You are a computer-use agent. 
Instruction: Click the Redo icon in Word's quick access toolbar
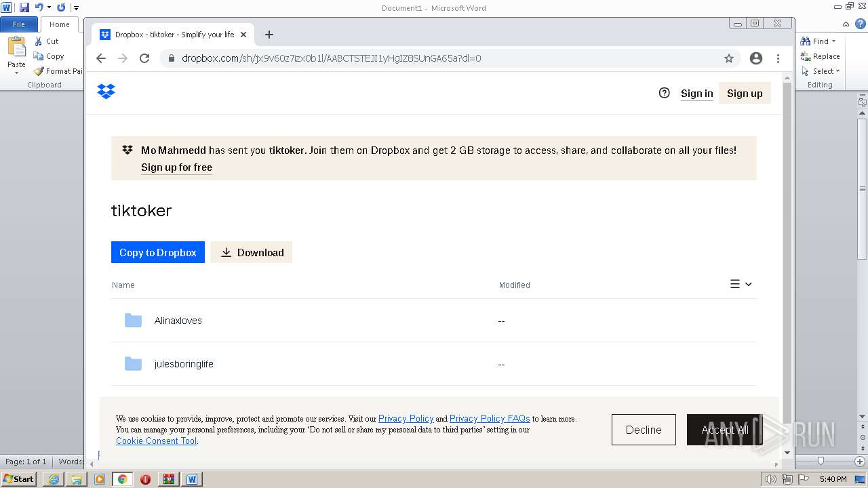pos(61,7)
